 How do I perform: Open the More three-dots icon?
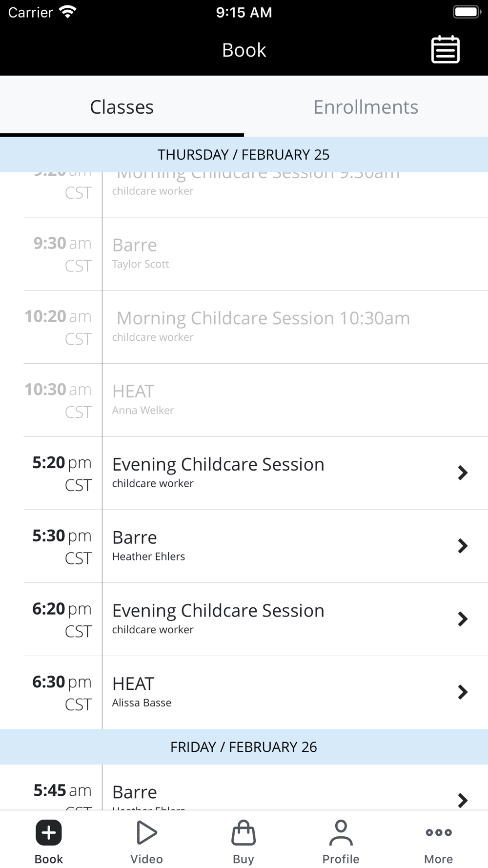[x=438, y=832]
